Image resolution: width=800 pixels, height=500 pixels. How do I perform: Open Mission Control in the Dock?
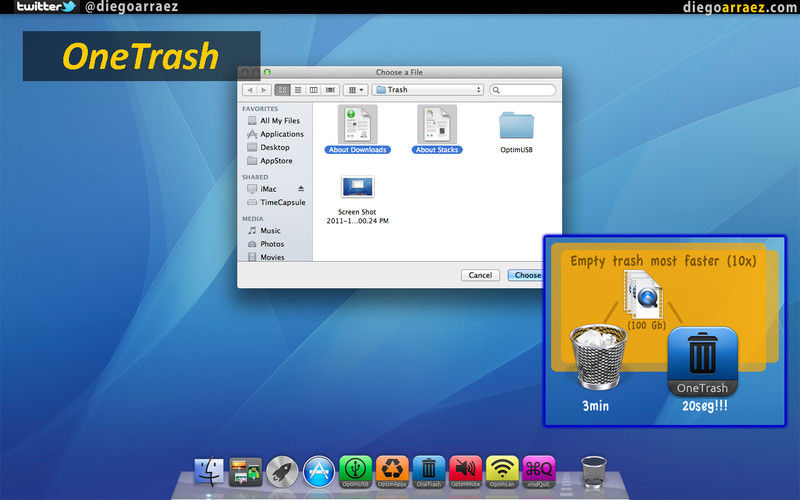tap(245, 471)
